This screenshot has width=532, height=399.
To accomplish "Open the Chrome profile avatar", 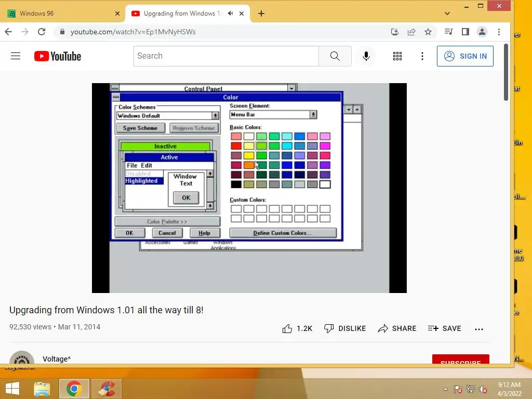I will pos(482,32).
